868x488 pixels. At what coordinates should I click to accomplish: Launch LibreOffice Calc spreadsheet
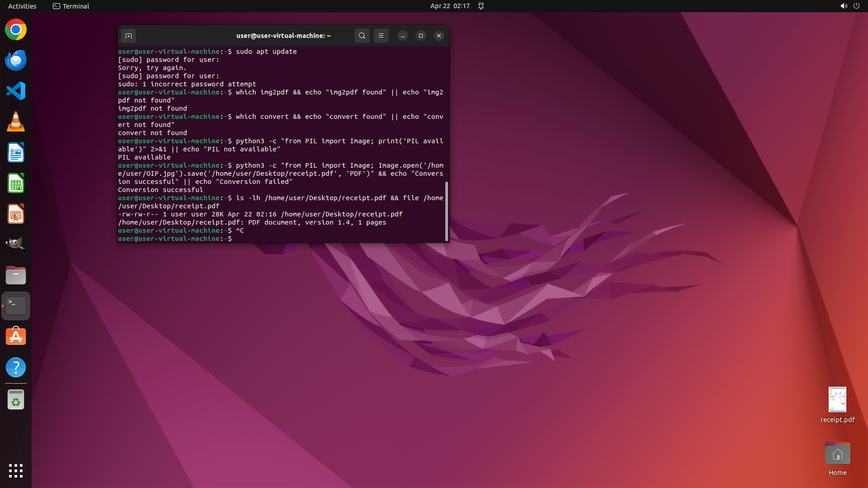[x=16, y=183]
